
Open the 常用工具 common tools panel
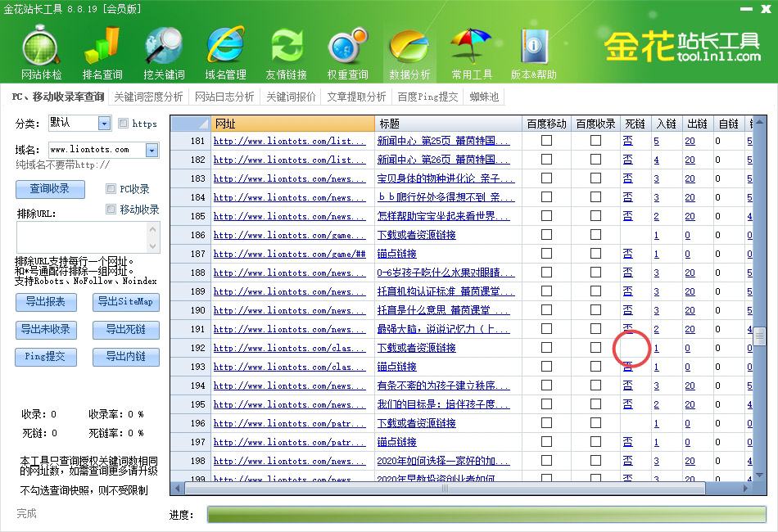(x=470, y=49)
